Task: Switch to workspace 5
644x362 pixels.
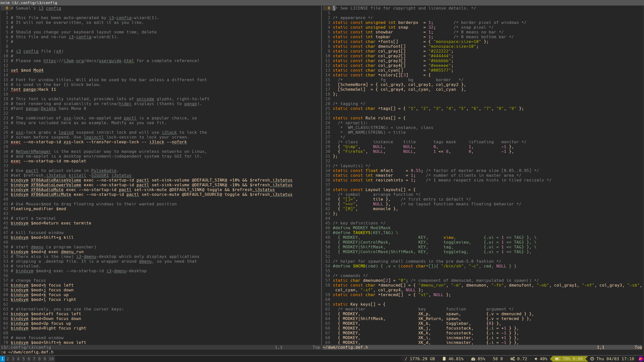Action: coord(23,359)
